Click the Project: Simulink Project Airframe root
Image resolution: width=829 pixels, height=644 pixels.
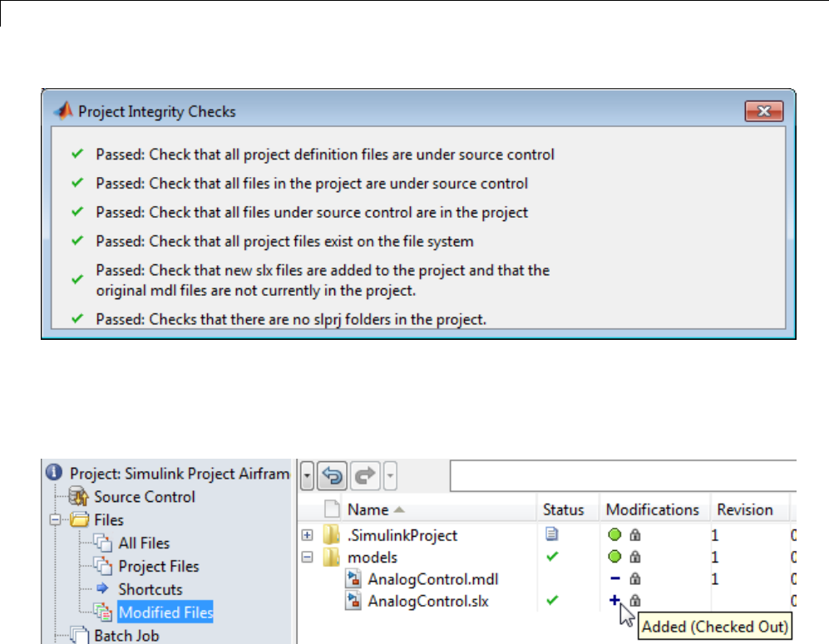click(180, 474)
